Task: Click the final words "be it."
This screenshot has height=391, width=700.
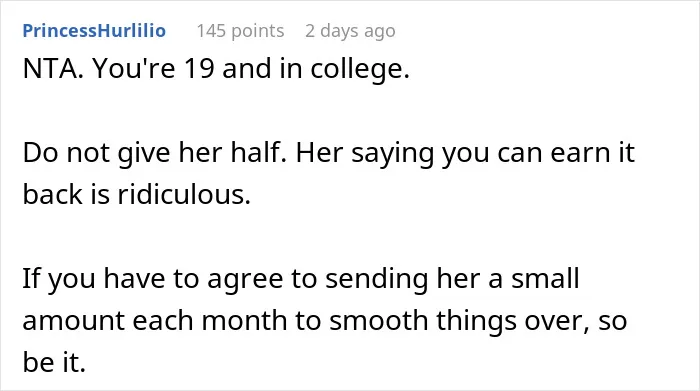Action: pos(54,362)
